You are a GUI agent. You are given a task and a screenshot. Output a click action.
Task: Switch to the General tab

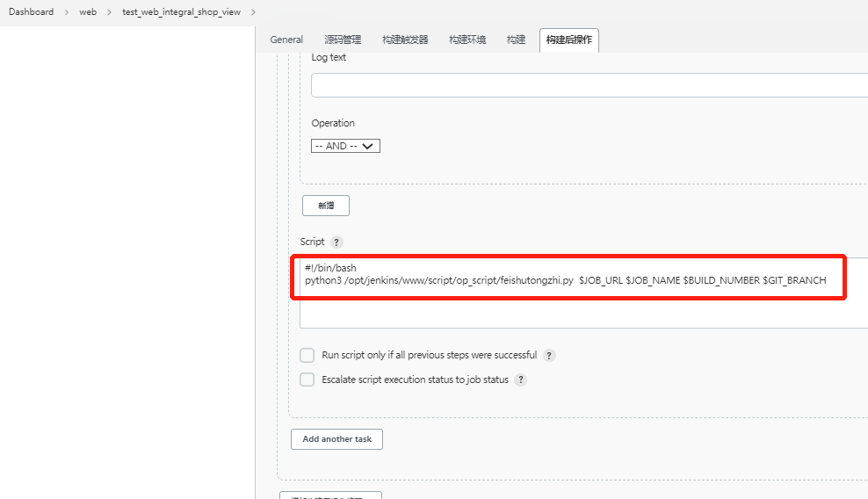pos(286,40)
